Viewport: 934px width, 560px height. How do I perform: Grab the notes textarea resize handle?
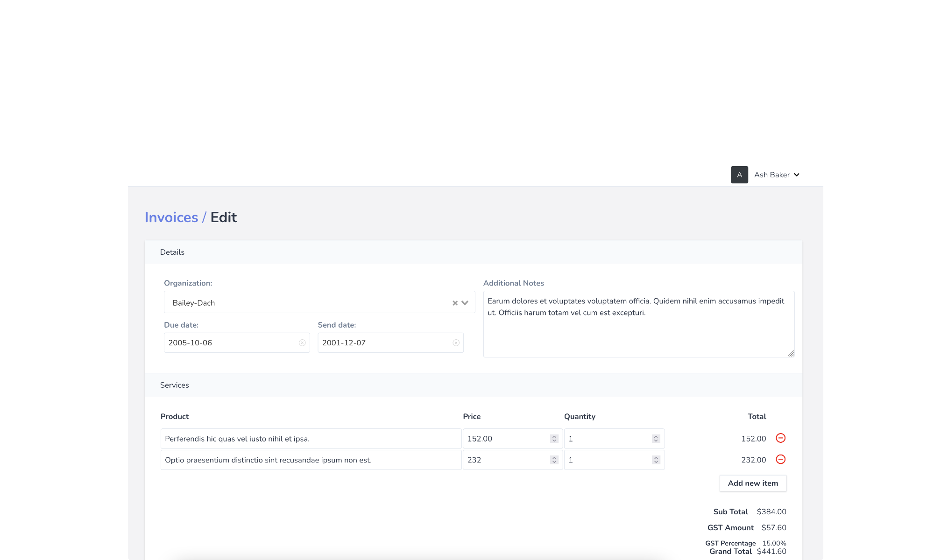791,354
